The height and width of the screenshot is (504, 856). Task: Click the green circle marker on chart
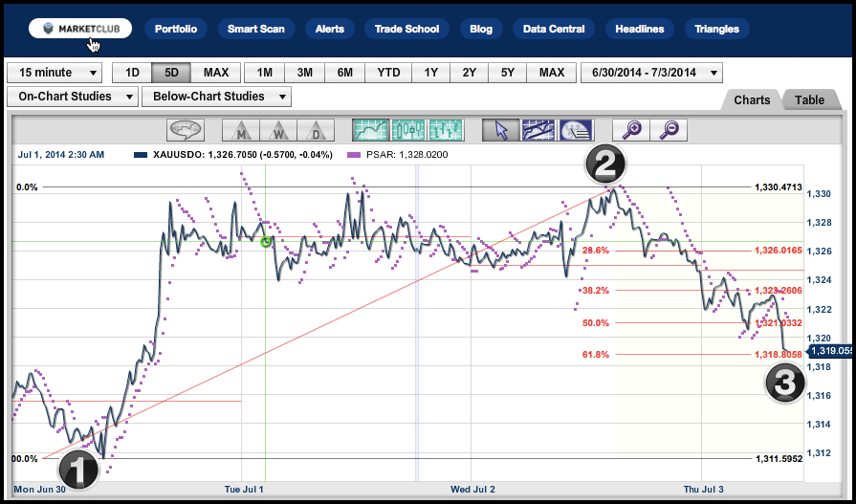[267, 241]
